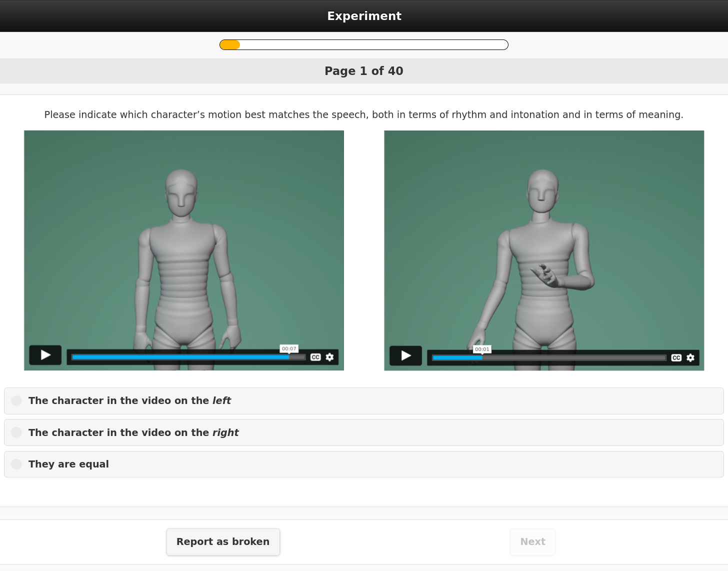Play the right video
Image resolution: width=728 pixels, height=571 pixels.
[406, 355]
